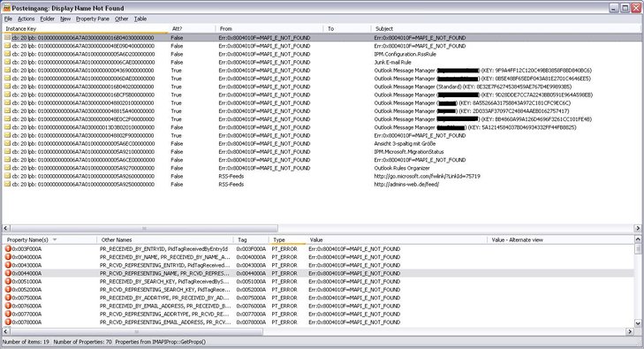644x349 pixels.
Task: Sort messages by the Instance Key column
Action: coord(85,29)
